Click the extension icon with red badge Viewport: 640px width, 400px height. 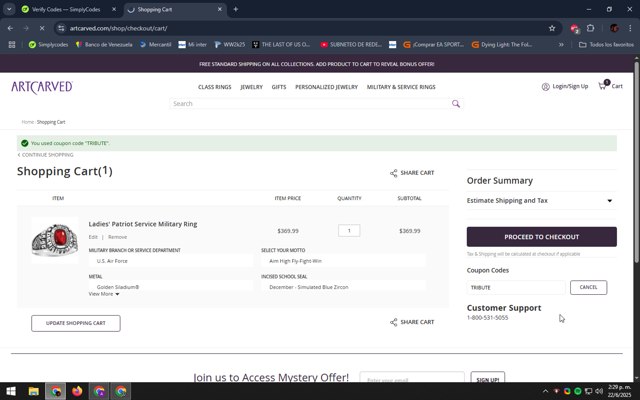(575, 28)
